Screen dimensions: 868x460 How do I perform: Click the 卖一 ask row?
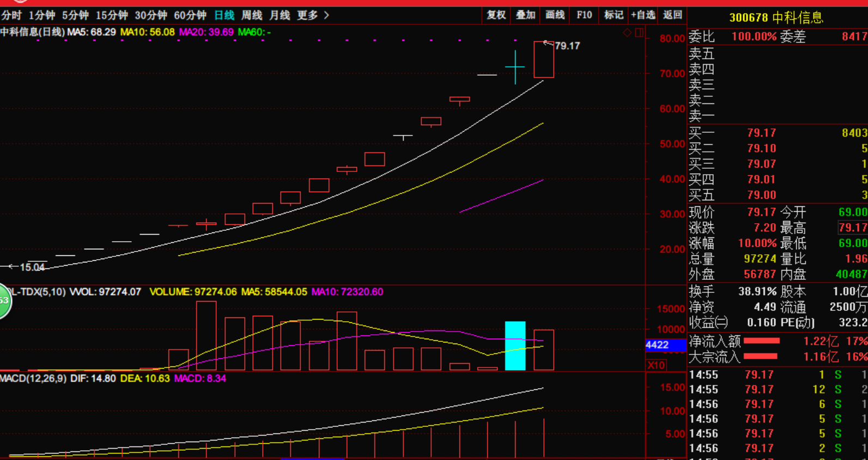778,115
